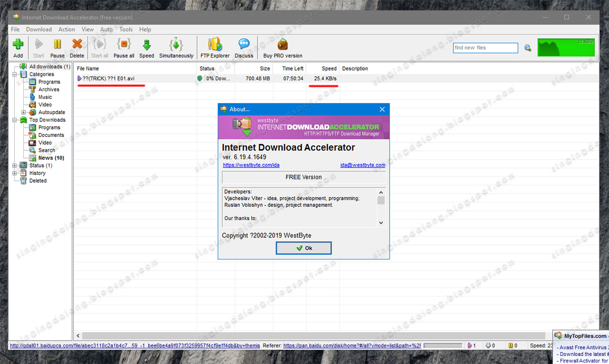This screenshot has height=364, width=609.
Task: Expand the History tree node
Action: click(15, 173)
